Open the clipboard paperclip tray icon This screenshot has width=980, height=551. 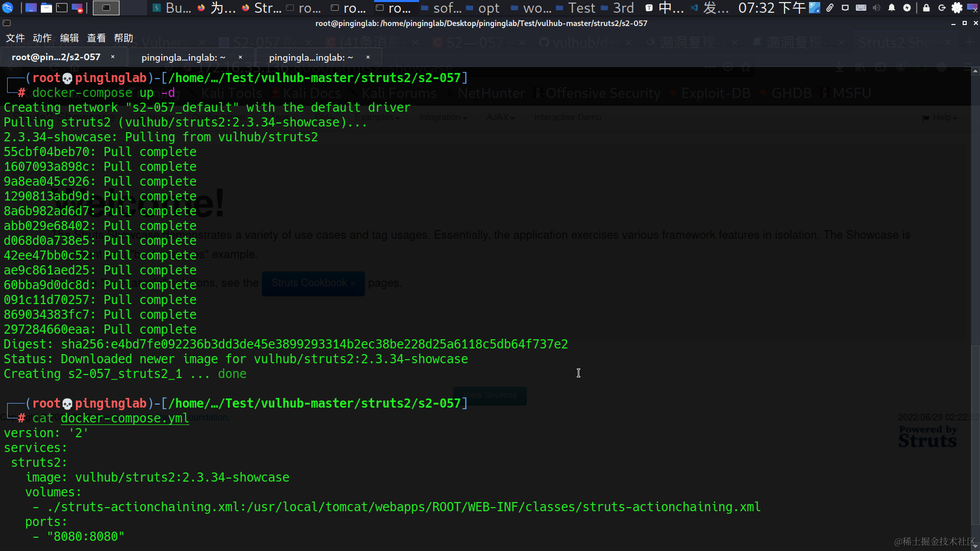click(x=830, y=8)
